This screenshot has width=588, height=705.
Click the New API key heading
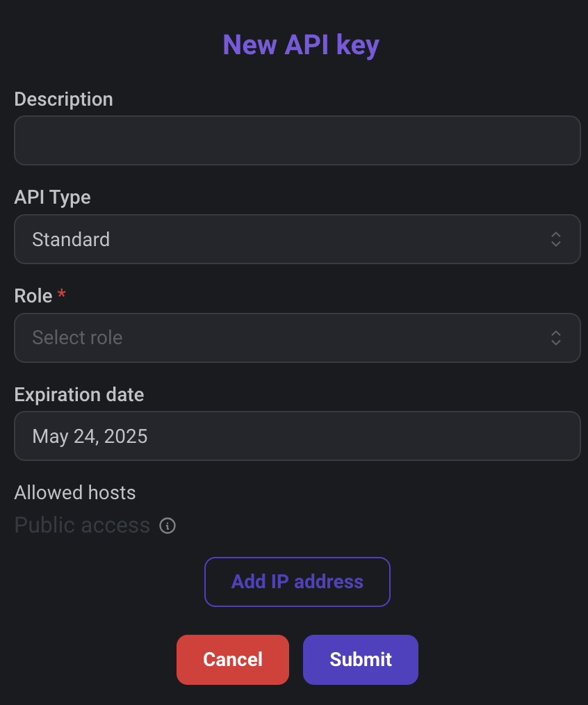[x=301, y=45]
